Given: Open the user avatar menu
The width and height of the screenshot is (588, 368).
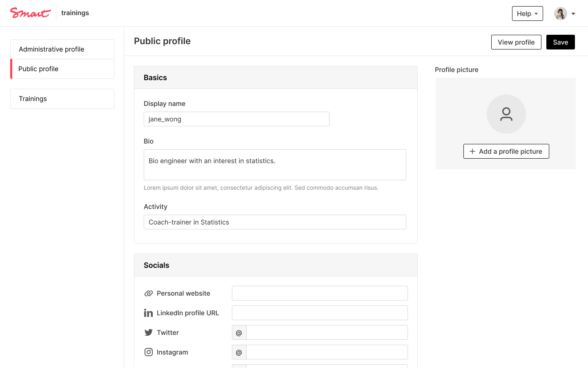Looking at the screenshot, I should point(561,13).
